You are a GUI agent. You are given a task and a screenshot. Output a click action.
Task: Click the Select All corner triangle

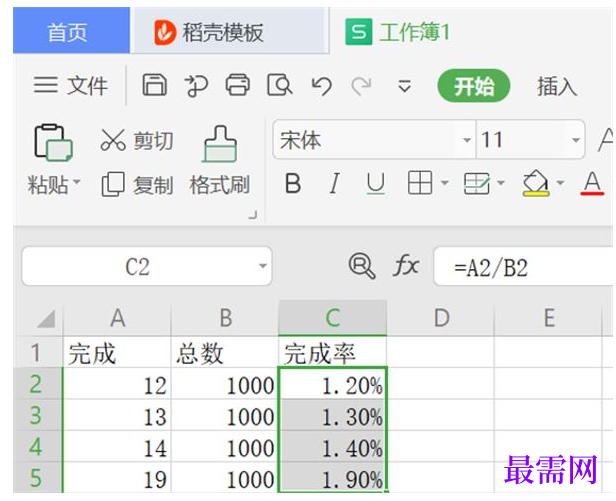(46, 319)
